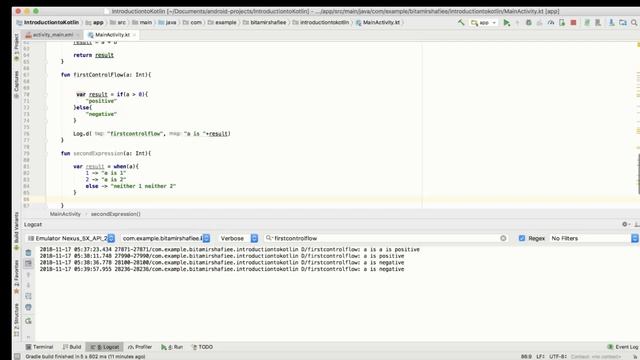This screenshot has height=360, width=640.
Task: Open the Build tool window tab
Action: (72, 347)
